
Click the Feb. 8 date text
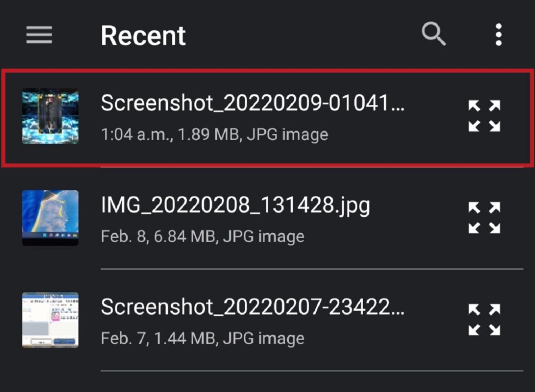(121, 236)
